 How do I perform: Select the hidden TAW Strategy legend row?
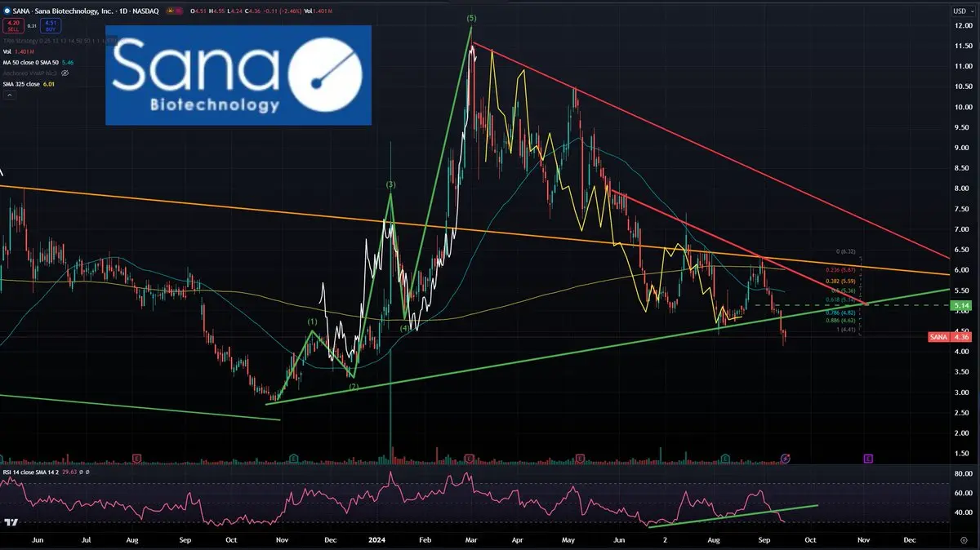pos(59,41)
